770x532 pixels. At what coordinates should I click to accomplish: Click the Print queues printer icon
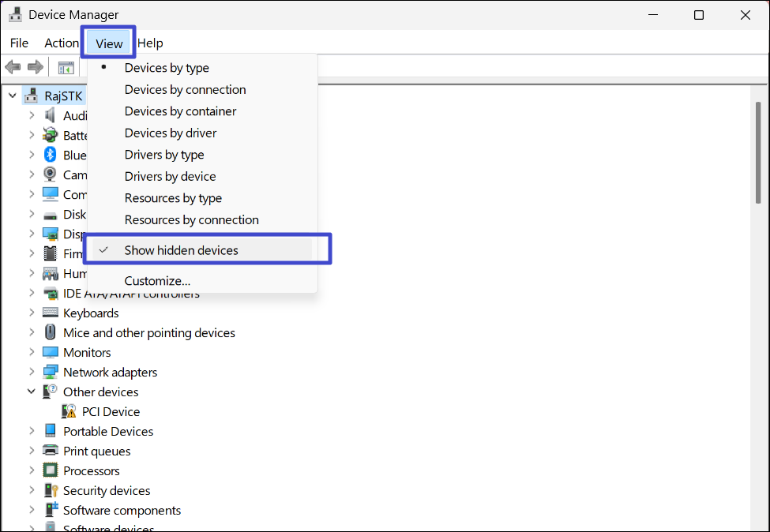[50, 450]
